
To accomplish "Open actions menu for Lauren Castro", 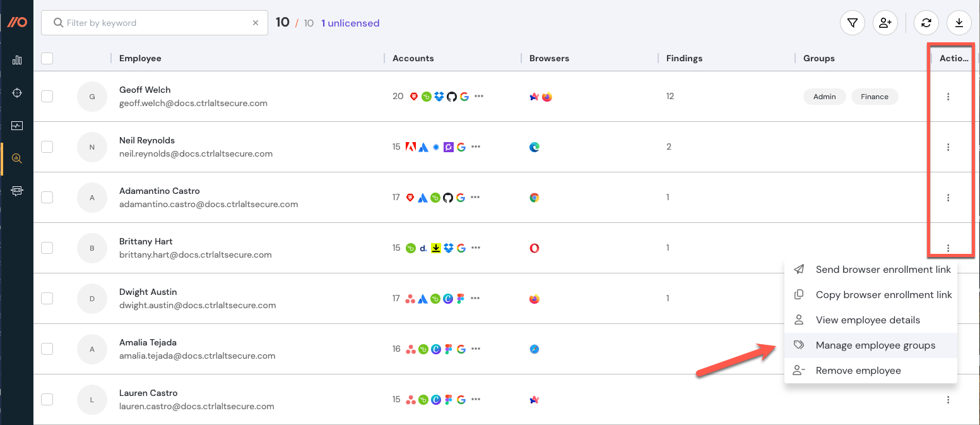I will [x=948, y=400].
